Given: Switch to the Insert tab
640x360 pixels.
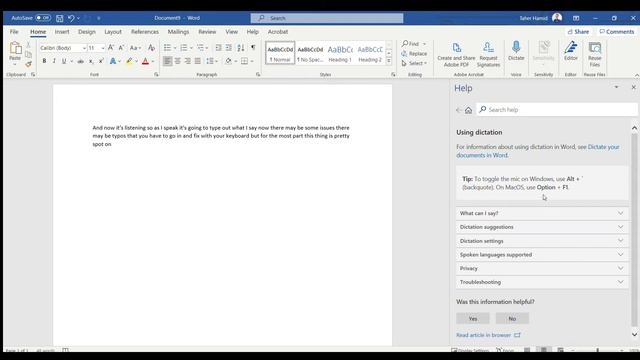Looking at the screenshot, I should coord(62,32).
